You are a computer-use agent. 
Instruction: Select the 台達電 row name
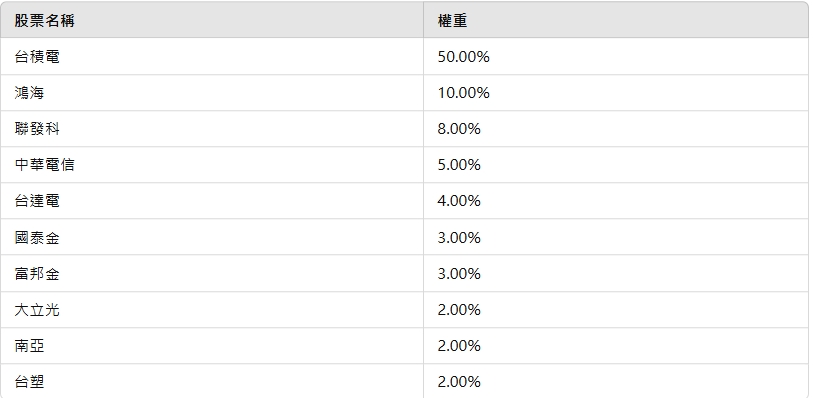pyautogui.click(x=37, y=201)
